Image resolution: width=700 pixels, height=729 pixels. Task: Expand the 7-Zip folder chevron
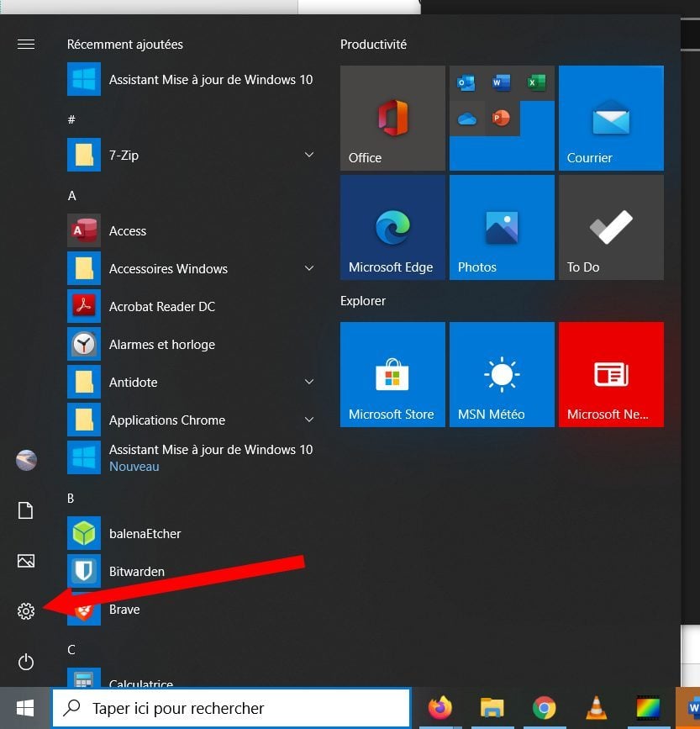pos(309,155)
